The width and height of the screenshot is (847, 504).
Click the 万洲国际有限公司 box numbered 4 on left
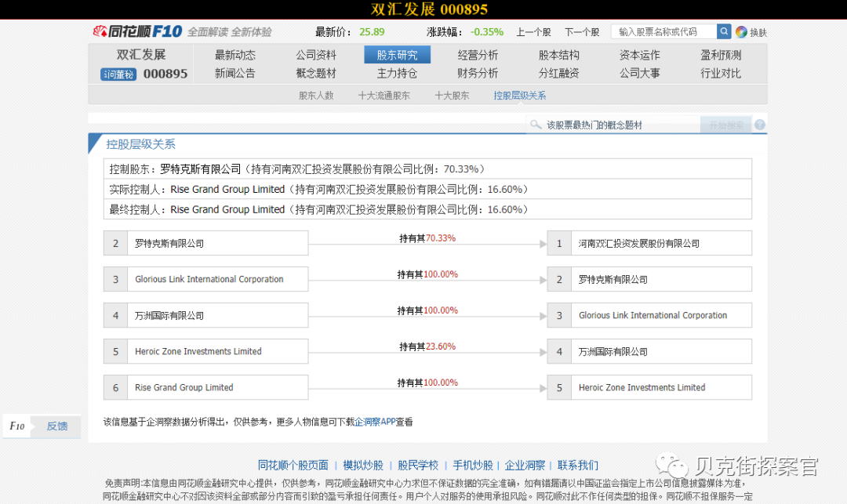205,315
